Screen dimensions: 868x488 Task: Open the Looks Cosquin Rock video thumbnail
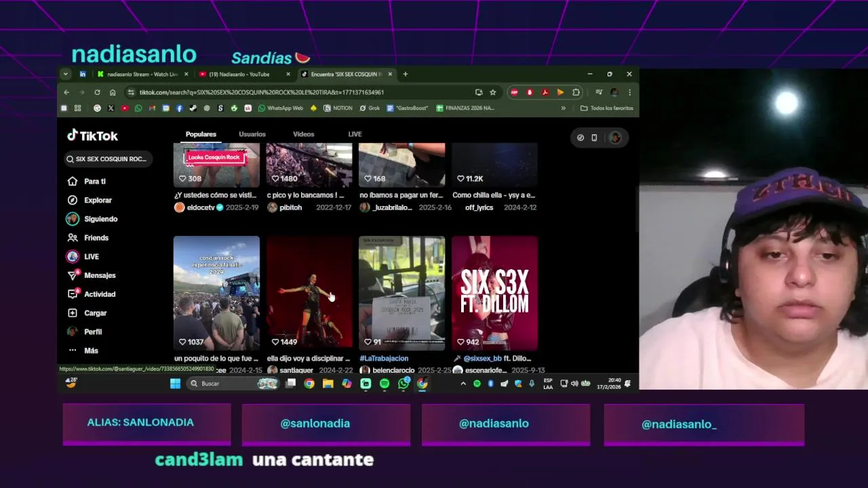click(x=216, y=165)
